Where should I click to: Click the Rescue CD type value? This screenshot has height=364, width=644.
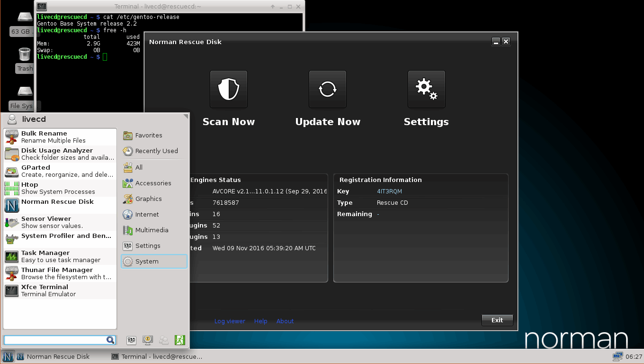pos(393,203)
